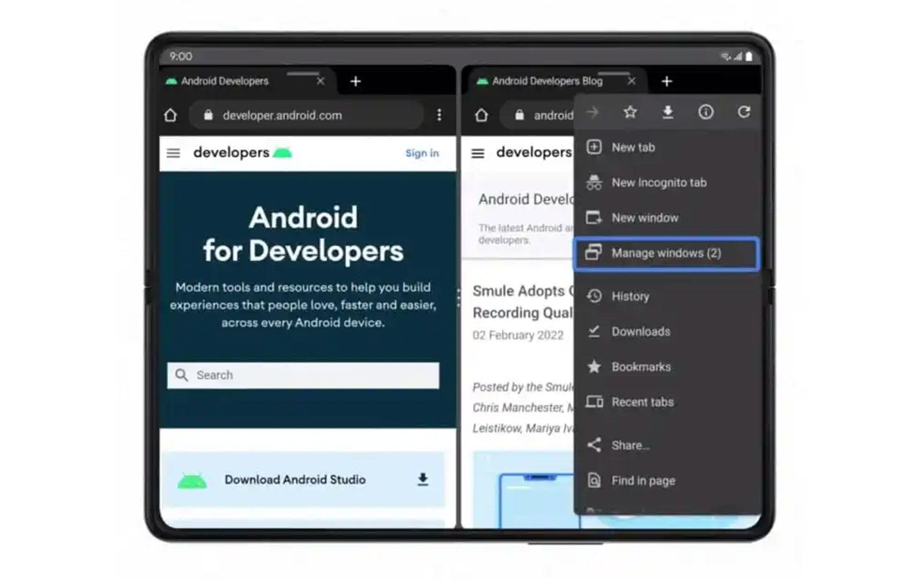Open the Smule Adopts article headline
Viewport: 924px width, 579px height.
523,302
